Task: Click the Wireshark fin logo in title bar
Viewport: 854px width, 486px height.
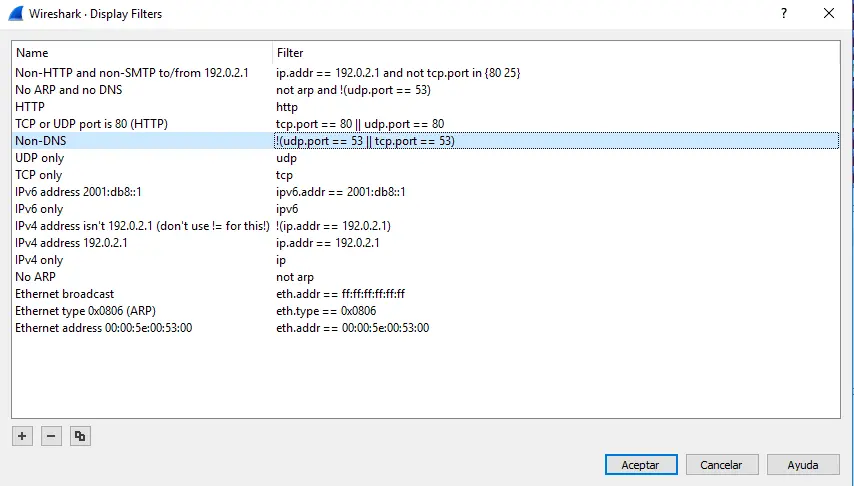Action: [x=16, y=13]
